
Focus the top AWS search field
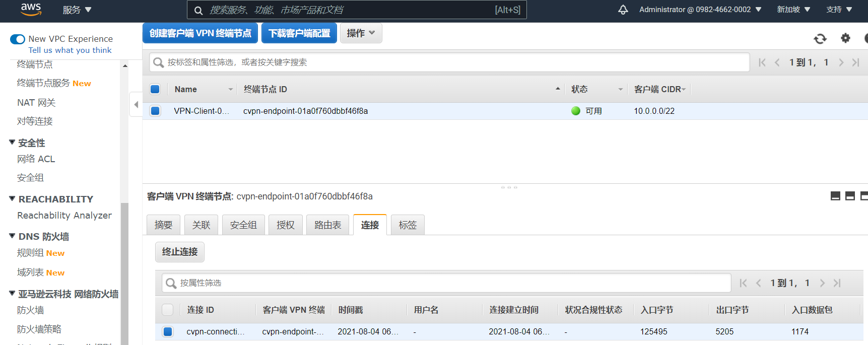coord(357,10)
